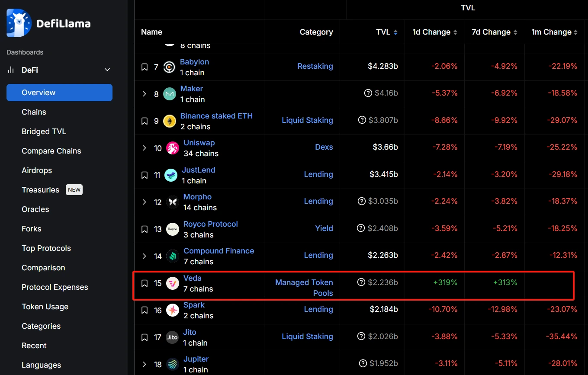This screenshot has width=588, height=375.
Task: Open the Veda protocol link
Action: click(x=193, y=278)
